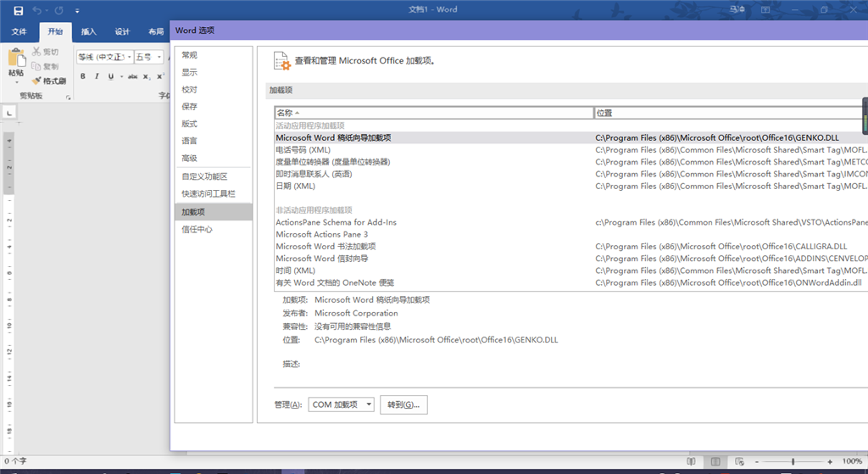
Task: Toggle bold formatting
Action: coord(83,76)
